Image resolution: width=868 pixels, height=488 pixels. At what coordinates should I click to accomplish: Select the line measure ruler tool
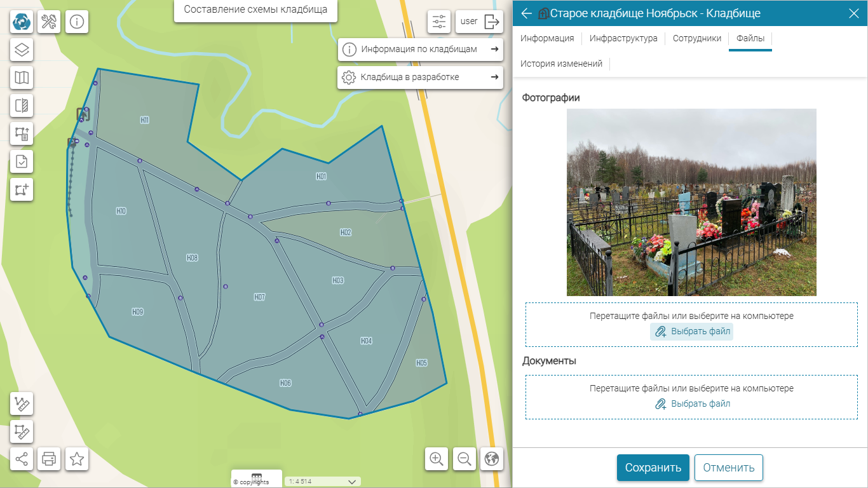pos(22,404)
